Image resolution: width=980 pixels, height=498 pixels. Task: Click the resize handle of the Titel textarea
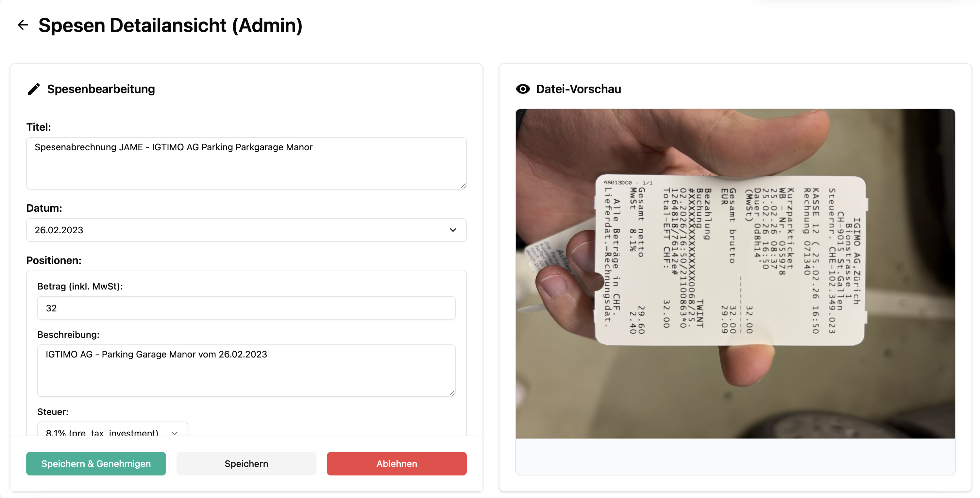[x=463, y=186]
